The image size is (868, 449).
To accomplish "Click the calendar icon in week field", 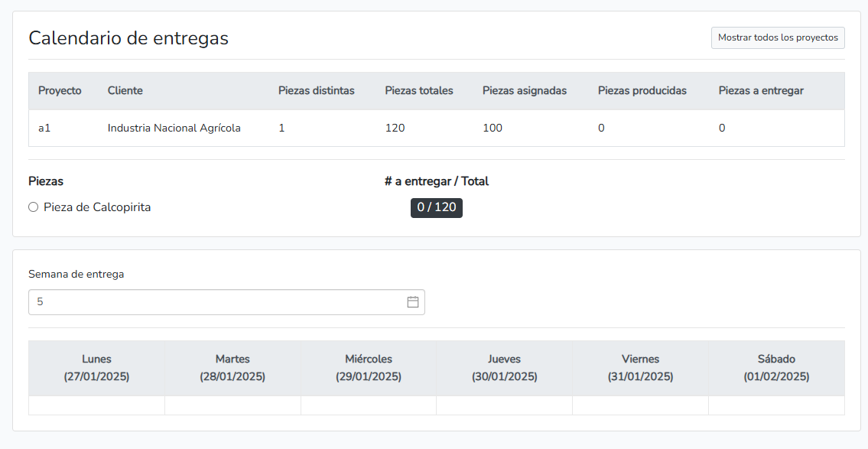I will [x=413, y=302].
